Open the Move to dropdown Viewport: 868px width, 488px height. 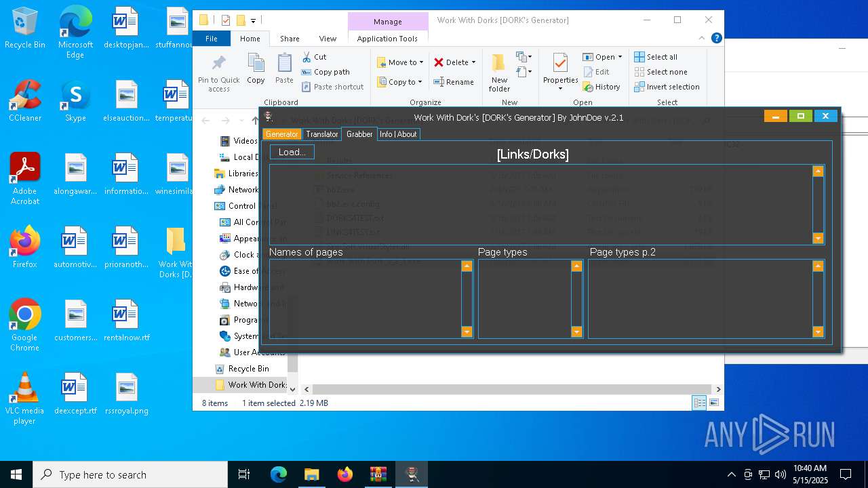point(400,62)
